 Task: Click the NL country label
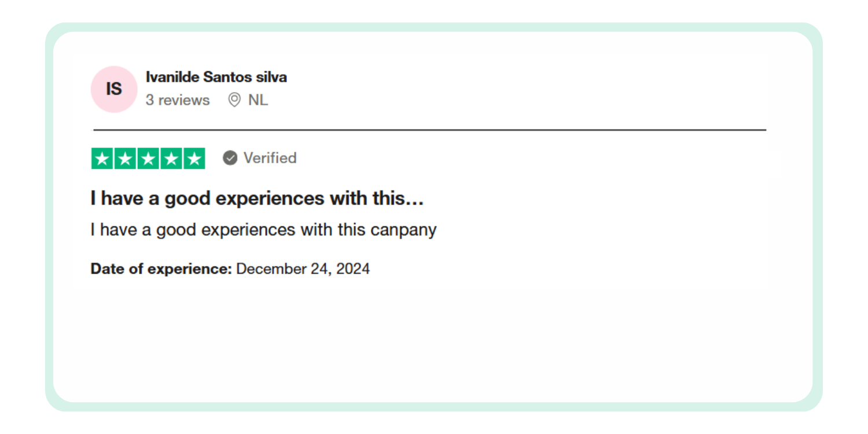(x=258, y=100)
